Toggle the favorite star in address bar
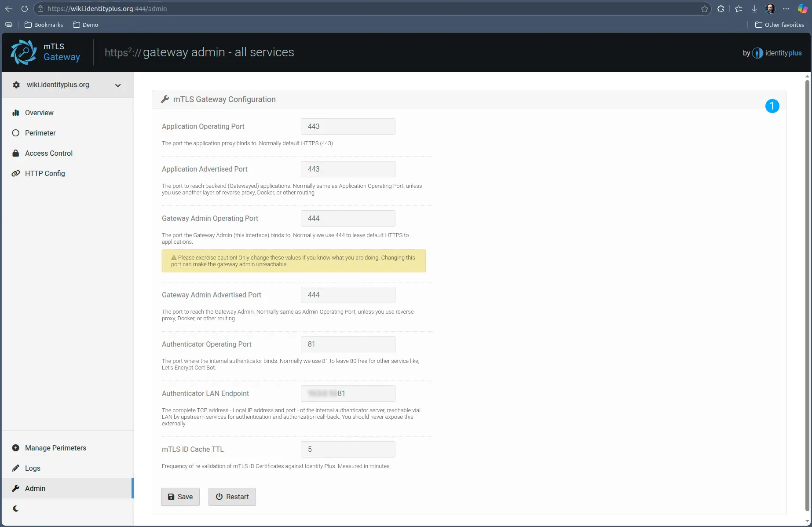Image resolution: width=812 pixels, height=527 pixels. click(705, 8)
